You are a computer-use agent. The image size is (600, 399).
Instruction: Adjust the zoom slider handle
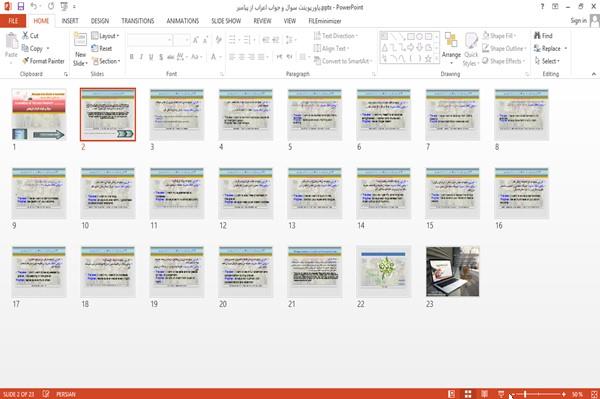pyautogui.click(x=525, y=394)
